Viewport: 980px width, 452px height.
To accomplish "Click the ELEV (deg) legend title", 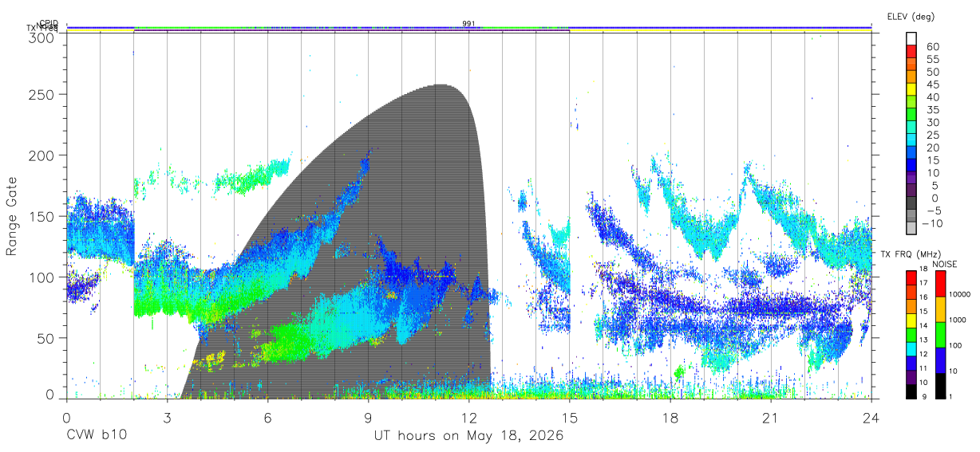I will [x=910, y=16].
